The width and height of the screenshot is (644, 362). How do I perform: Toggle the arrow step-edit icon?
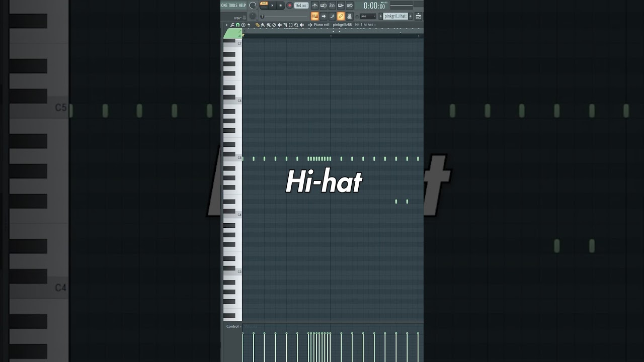324,16
